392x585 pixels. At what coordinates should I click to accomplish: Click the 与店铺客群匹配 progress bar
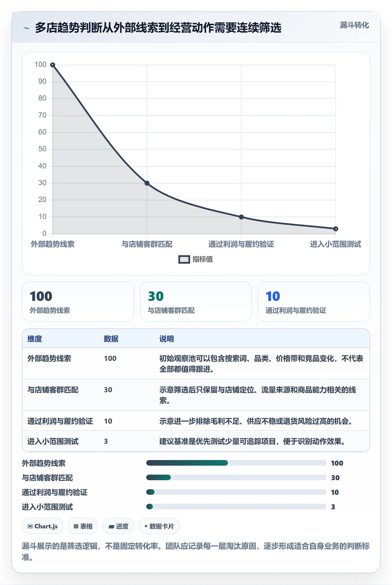[236, 477]
